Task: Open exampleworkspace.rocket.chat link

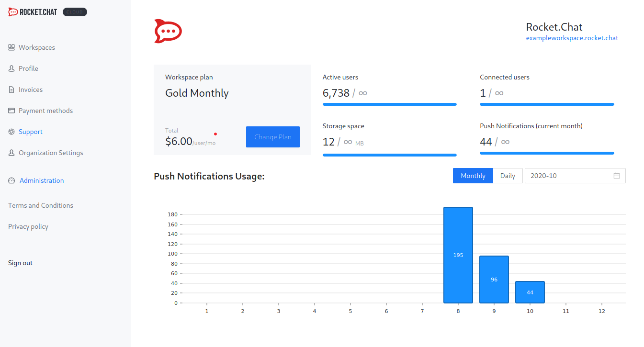Action: 572,38
